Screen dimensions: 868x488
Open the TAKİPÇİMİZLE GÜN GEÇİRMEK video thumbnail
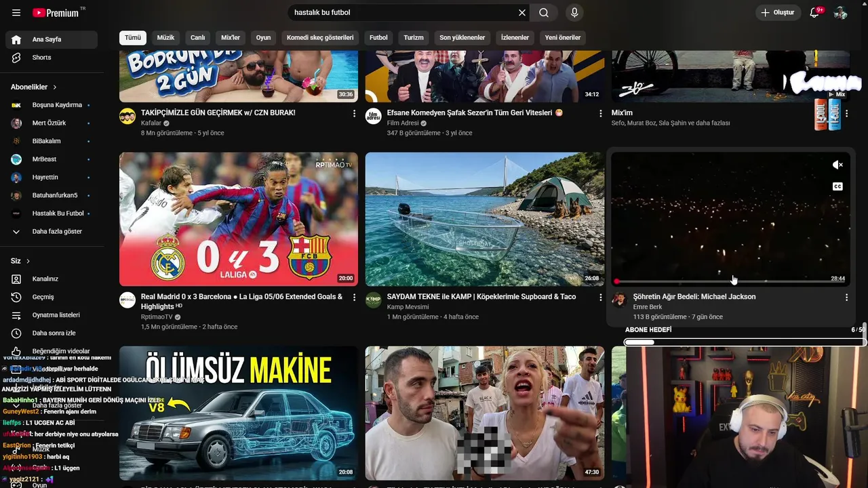[239, 77]
